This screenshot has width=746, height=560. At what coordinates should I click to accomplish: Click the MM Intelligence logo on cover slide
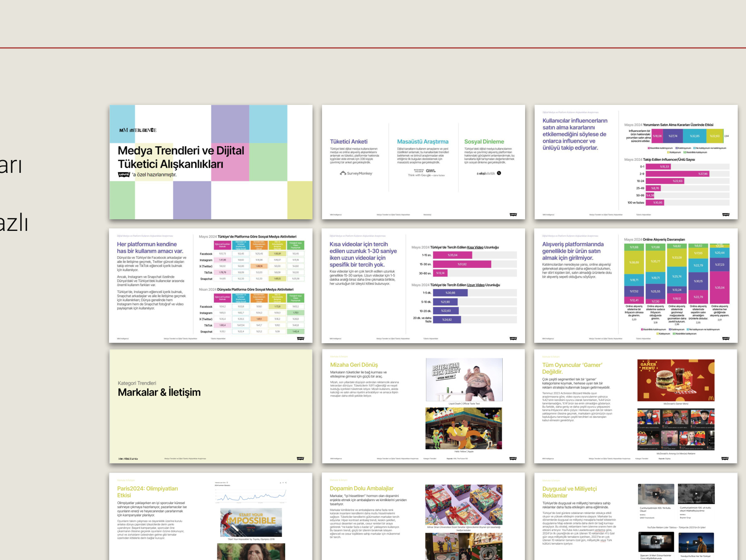pyautogui.click(x=138, y=130)
